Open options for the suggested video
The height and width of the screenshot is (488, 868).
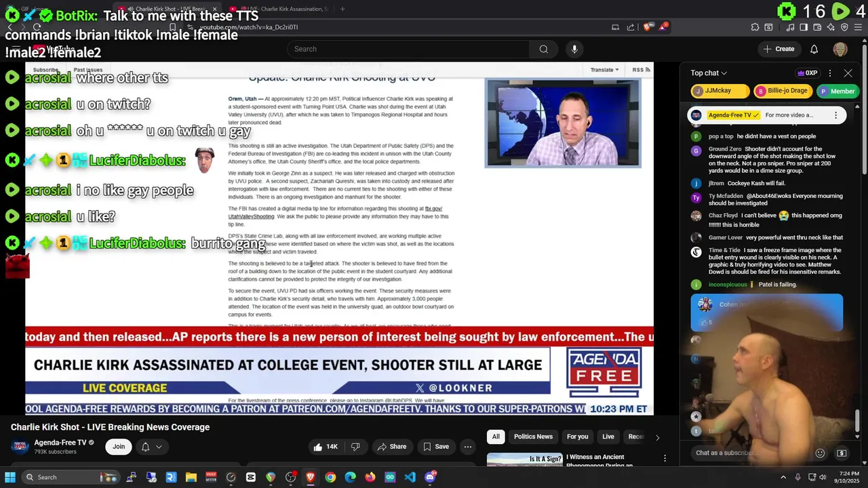[x=665, y=459]
